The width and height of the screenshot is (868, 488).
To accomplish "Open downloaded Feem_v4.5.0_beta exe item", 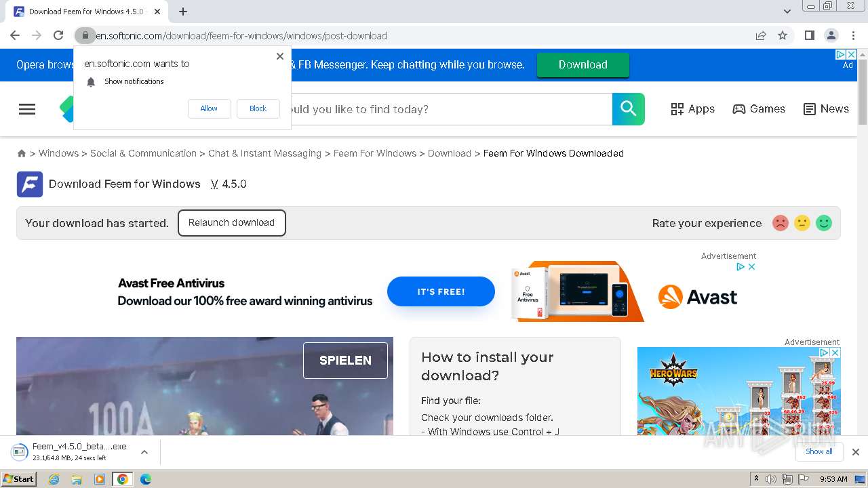I will click(71, 452).
